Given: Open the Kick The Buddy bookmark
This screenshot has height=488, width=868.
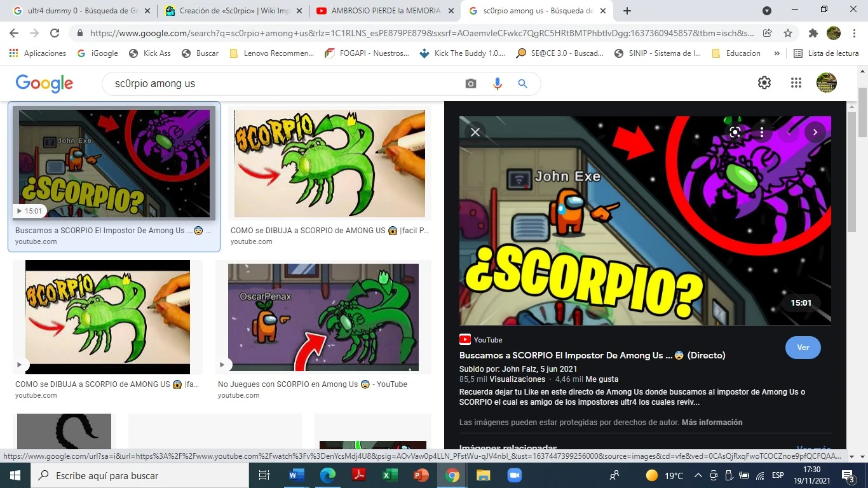Looking at the screenshot, I should [x=463, y=53].
